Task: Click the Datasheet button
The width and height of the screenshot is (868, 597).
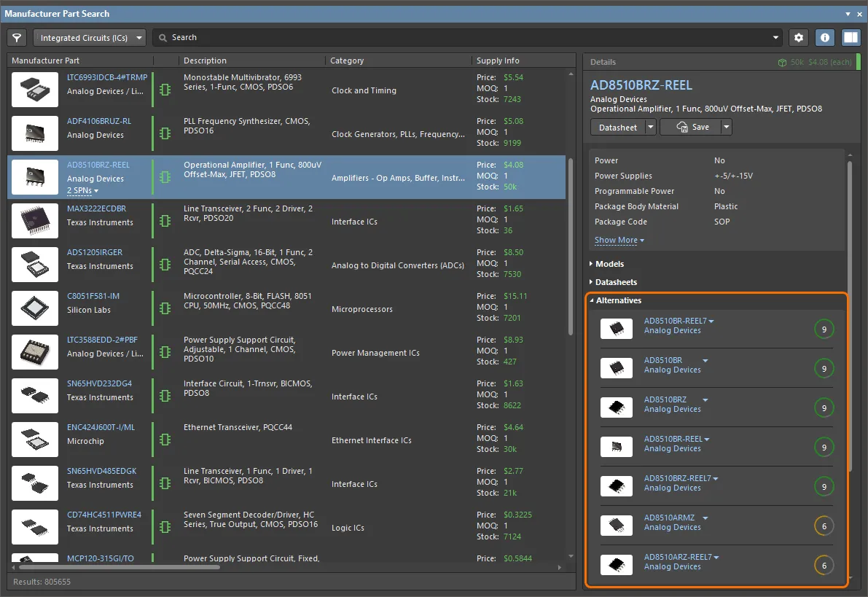Action: pos(618,128)
